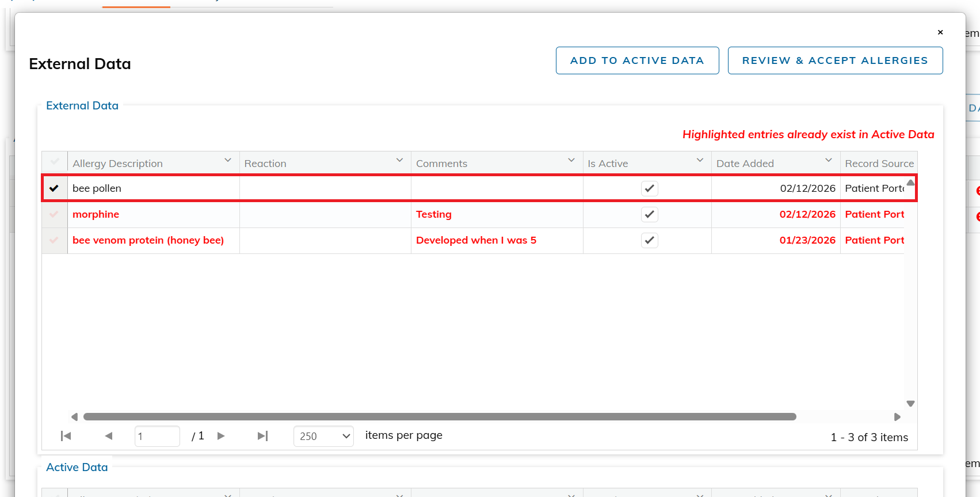The height and width of the screenshot is (497, 980).
Task: Toggle Is Active for bee venom protein
Action: point(649,240)
